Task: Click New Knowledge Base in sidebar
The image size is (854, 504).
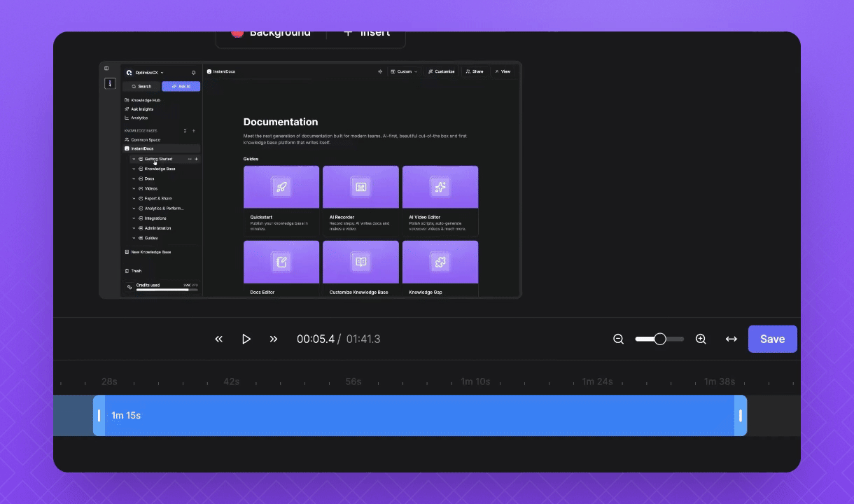Action: tap(148, 252)
